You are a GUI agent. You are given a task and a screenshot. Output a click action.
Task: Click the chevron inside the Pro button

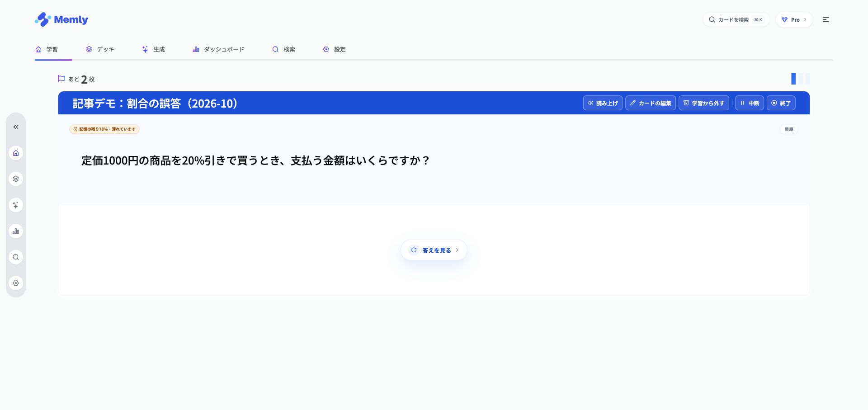coord(805,19)
